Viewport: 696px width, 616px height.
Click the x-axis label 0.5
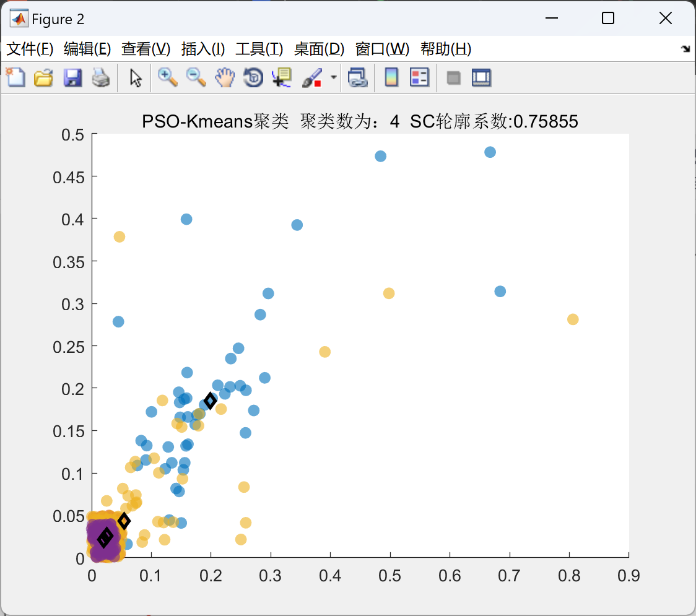(x=389, y=576)
